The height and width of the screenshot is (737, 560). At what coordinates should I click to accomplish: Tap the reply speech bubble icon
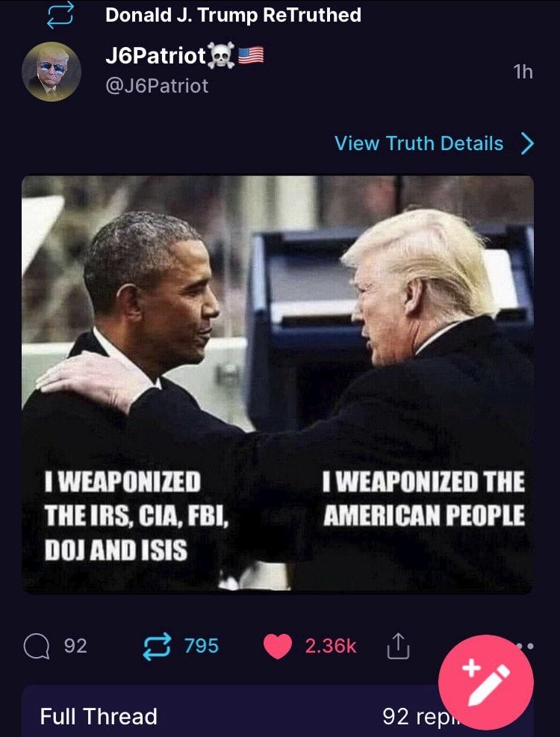37,647
